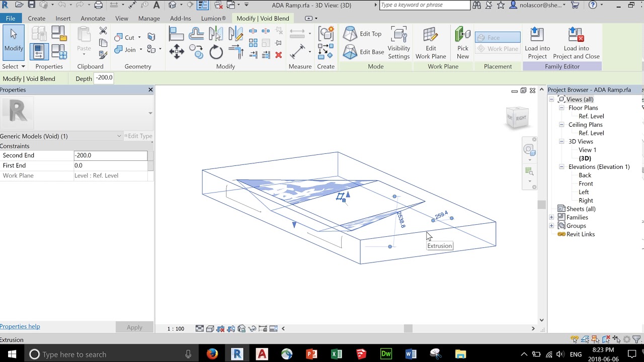Screen dimensions: 644x362
Task: Select the Trim/Extend to Corner tool
Action: pyautogui.click(x=235, y=51)
